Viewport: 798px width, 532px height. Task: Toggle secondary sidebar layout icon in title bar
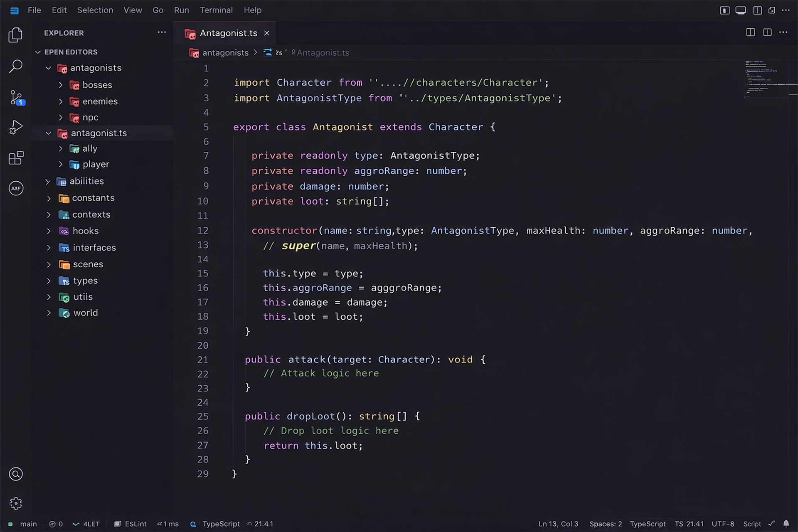point(758,10)
